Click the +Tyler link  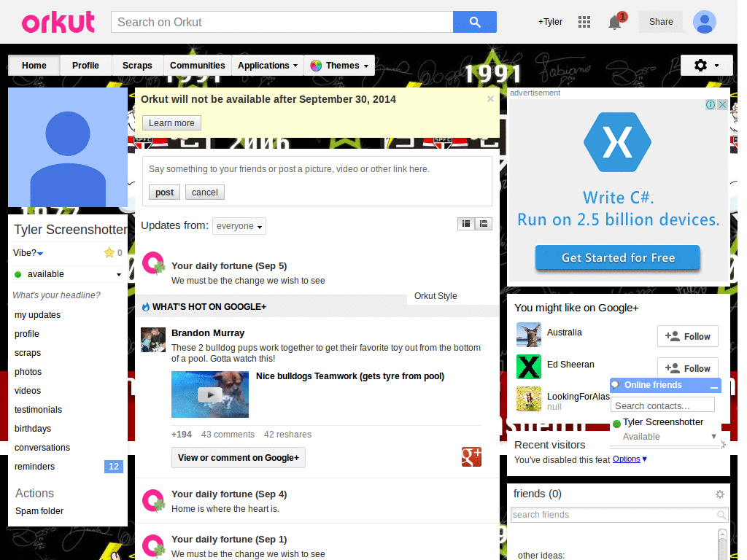(550, 22)
